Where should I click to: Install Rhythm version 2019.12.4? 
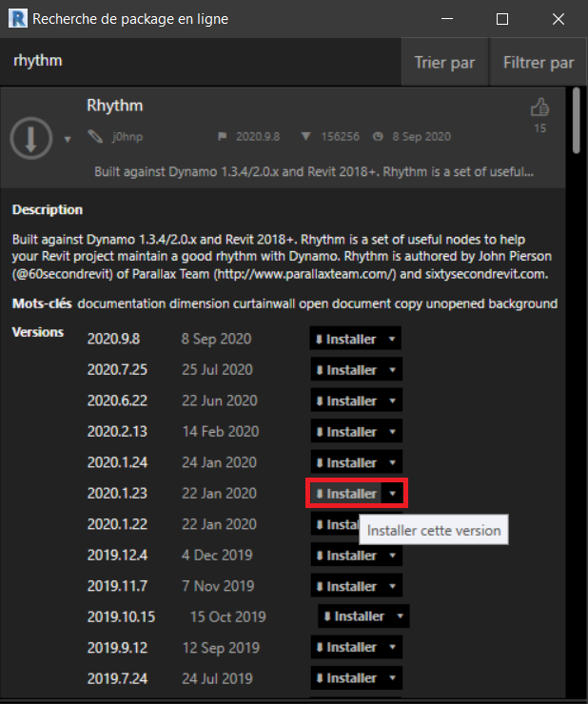(x=345, y=556)
